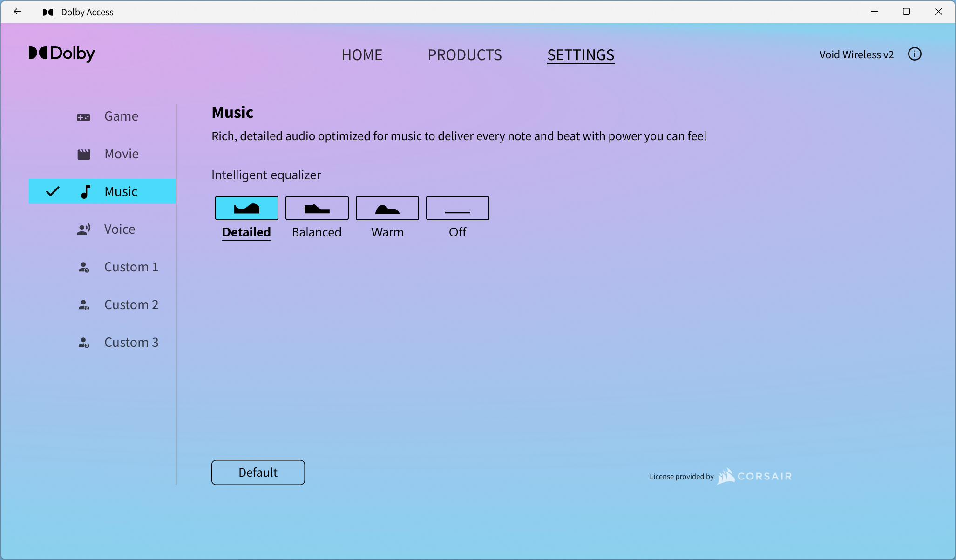The image size is (956, 560).
Task: Minimize the Dolby Access window
Action: pyautogui.click(x=874, y=12)
